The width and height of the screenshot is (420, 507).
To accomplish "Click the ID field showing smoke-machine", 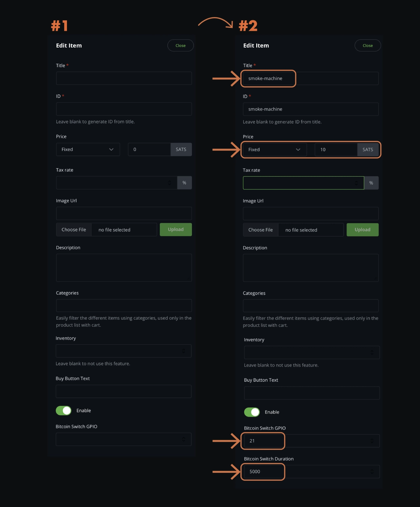I will (310, 109).
